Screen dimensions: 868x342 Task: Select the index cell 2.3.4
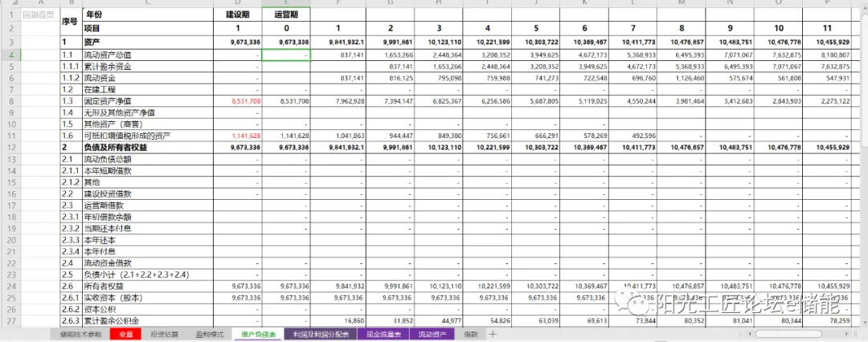click(x=70, y=251)
